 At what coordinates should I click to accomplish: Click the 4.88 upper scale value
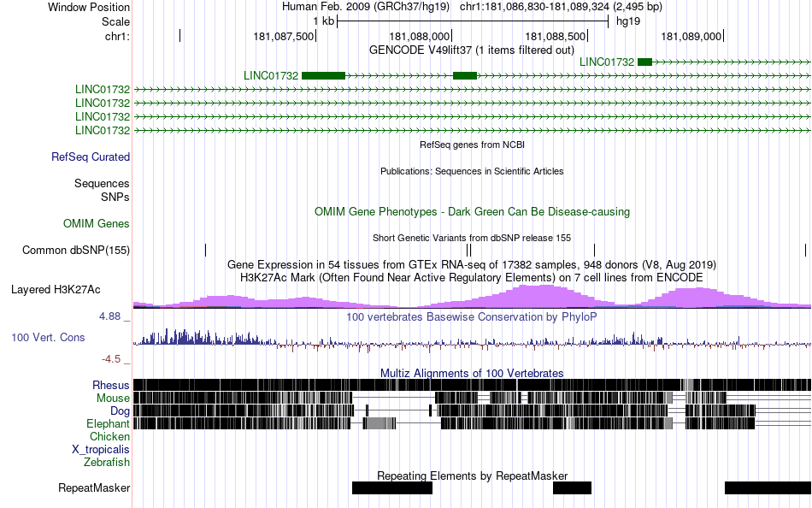coord(109,316)
